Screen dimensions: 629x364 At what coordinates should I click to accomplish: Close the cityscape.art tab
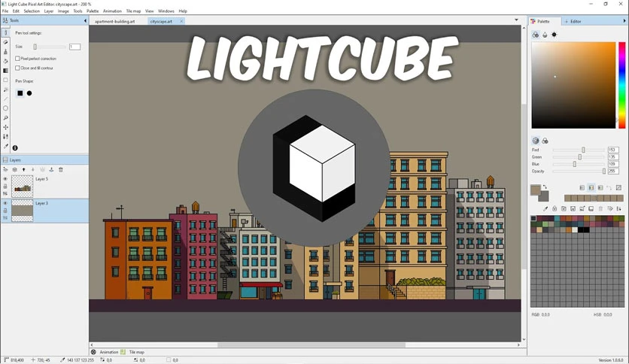click(x=181, y=21)
